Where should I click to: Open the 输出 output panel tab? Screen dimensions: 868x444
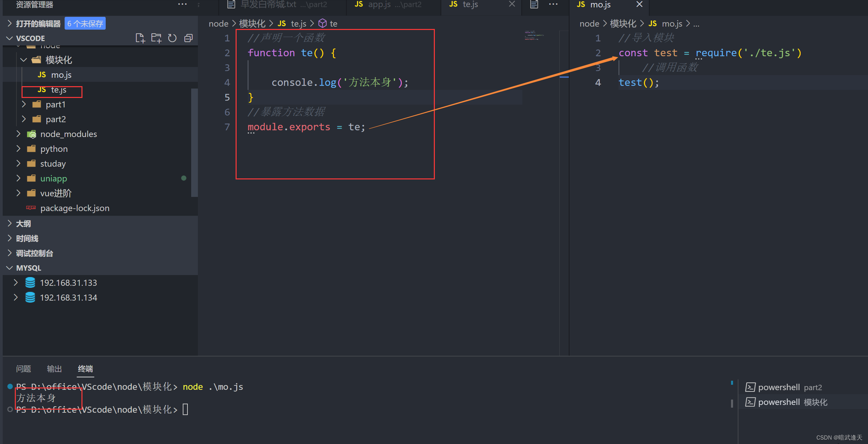point(54,369)
